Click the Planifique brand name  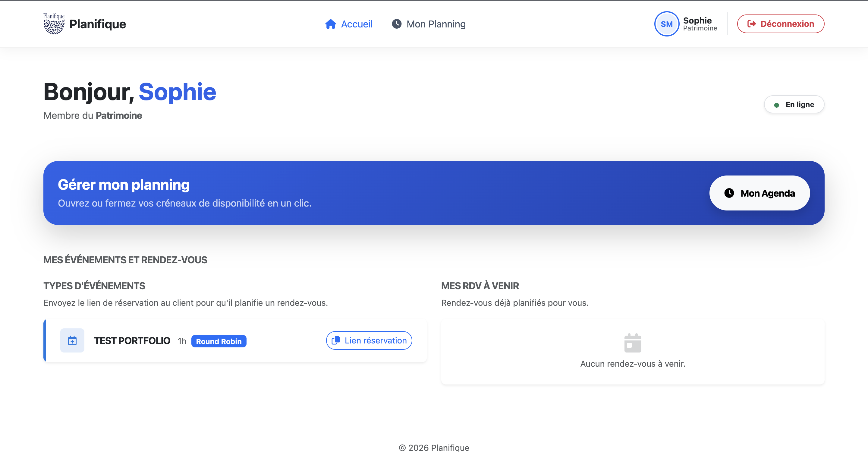click(97, 24)
